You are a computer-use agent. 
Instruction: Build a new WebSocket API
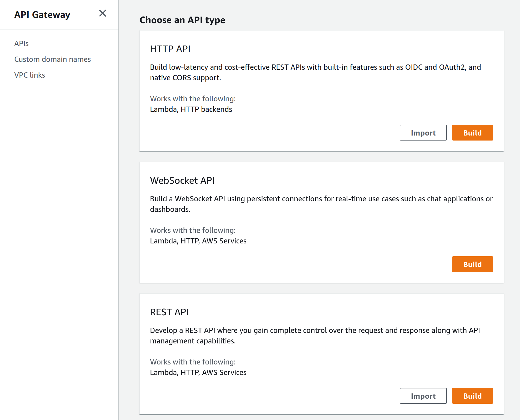tap(472, 264)
